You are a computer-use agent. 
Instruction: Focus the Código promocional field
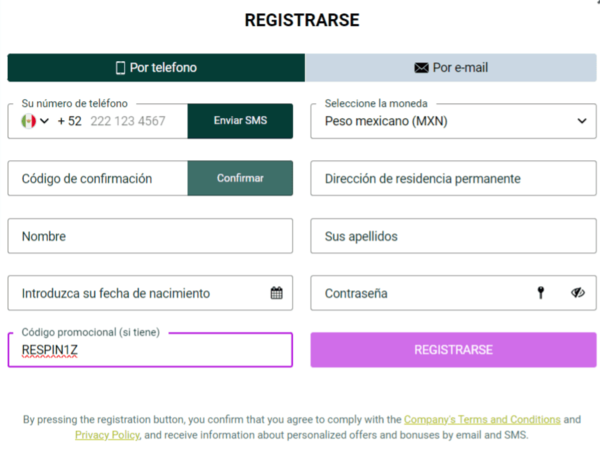click(x=150, y=350)
